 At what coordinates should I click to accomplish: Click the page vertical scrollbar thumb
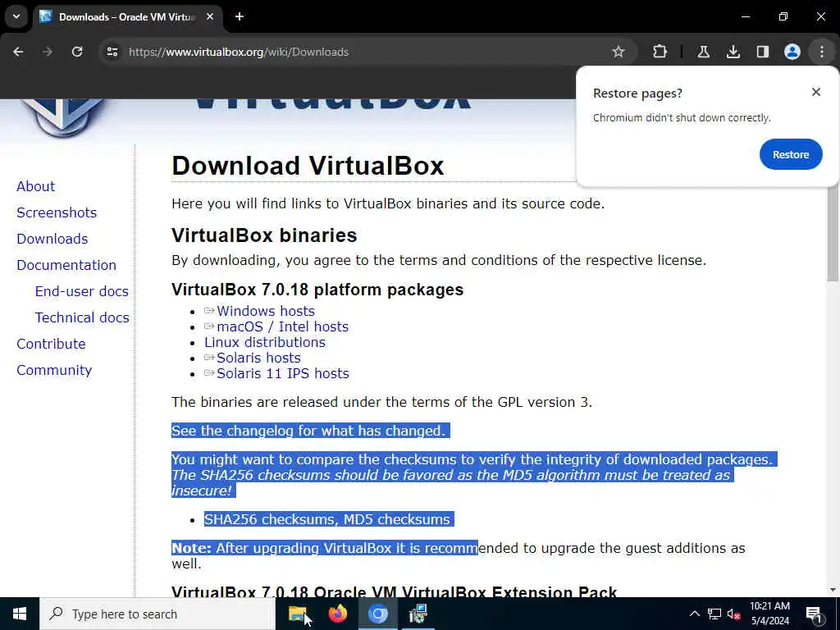[x=833, y=233]
